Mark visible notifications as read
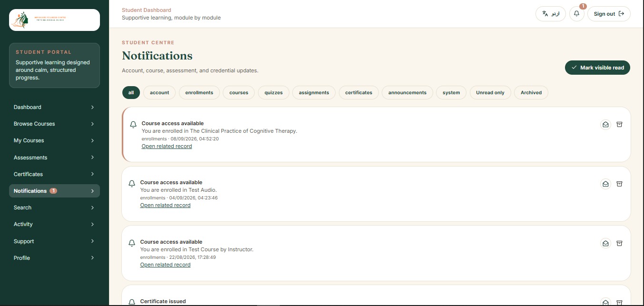This screenshot has width=644, height=306. [597, 68]
